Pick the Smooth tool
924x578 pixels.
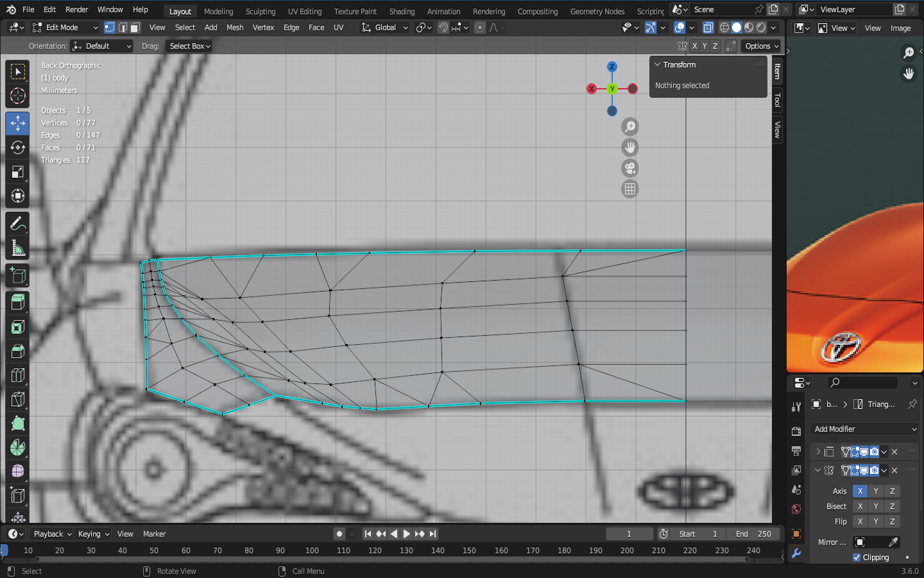(x=18, y=472)
